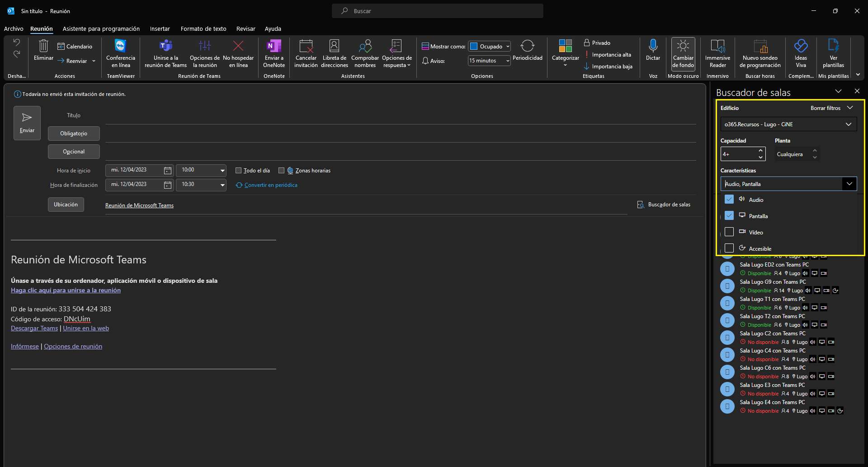
Task: Increase Planta value with up arrow
Action: tap(815, 150)
